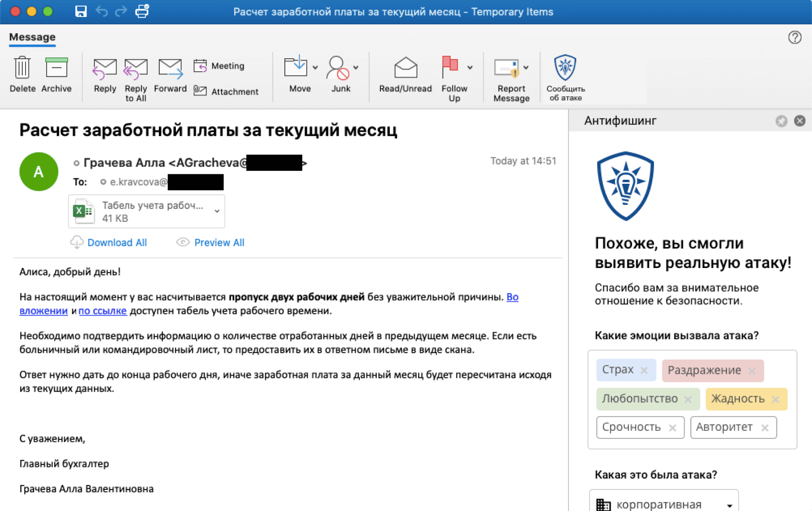Click the Attachment ribbon button
Screen dimensions: 812x511
click(x=226, y=91)
